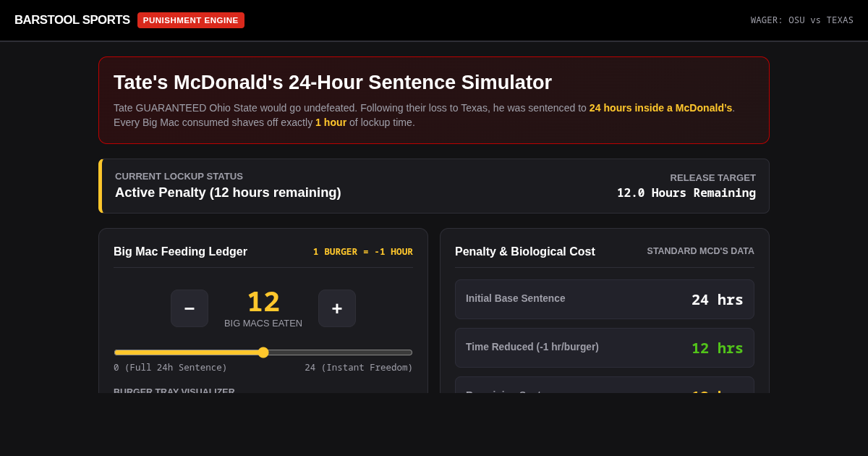Image resolution: width=868 pixels, height=456 pixels.
Task: Click the large '12' burger count
Action: coord(263,302)
